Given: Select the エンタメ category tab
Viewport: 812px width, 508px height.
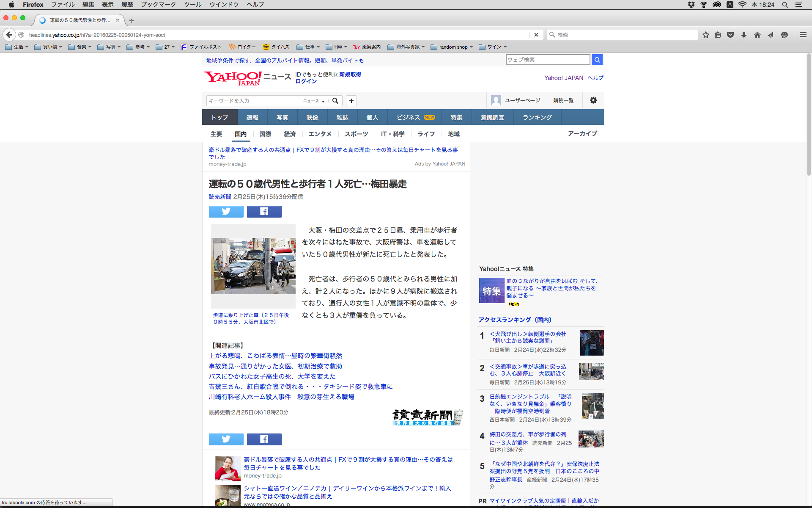Looking at the screenshot, I should pyautogui.click(x=320, y=134).
